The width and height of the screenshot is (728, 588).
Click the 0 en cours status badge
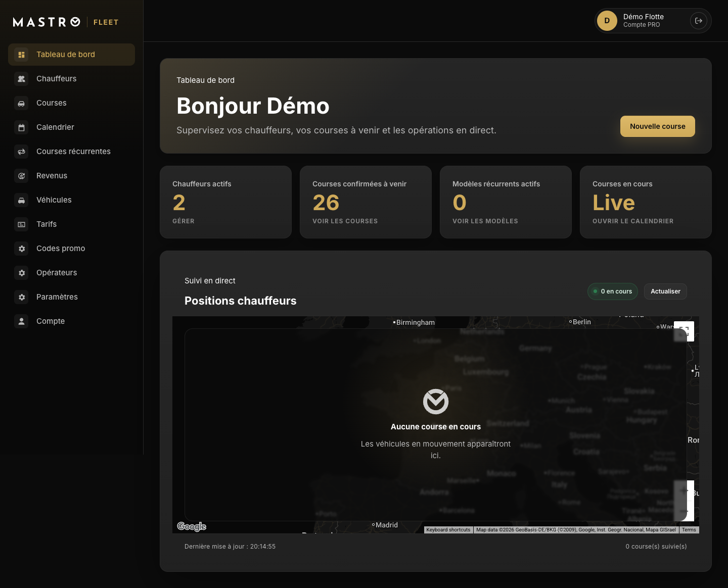(x=613, y=291)
